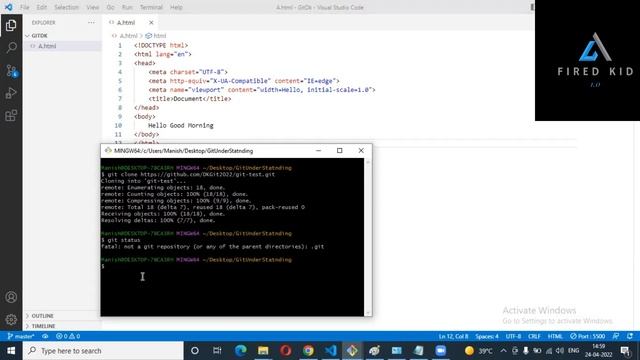Open the taskbar clock showing 24-04-2022
Viewport: 640px width, 360px height.
pos(599,351)
